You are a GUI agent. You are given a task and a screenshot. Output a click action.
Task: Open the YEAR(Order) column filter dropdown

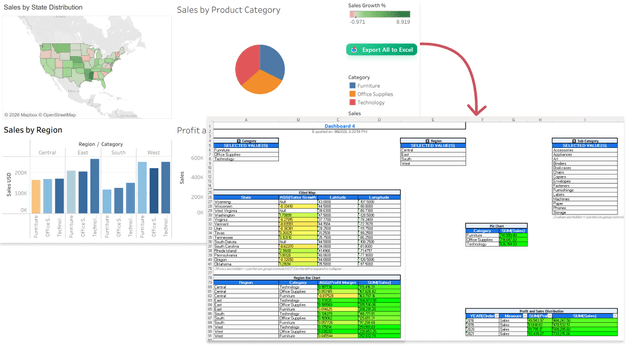tap(497, 316)
